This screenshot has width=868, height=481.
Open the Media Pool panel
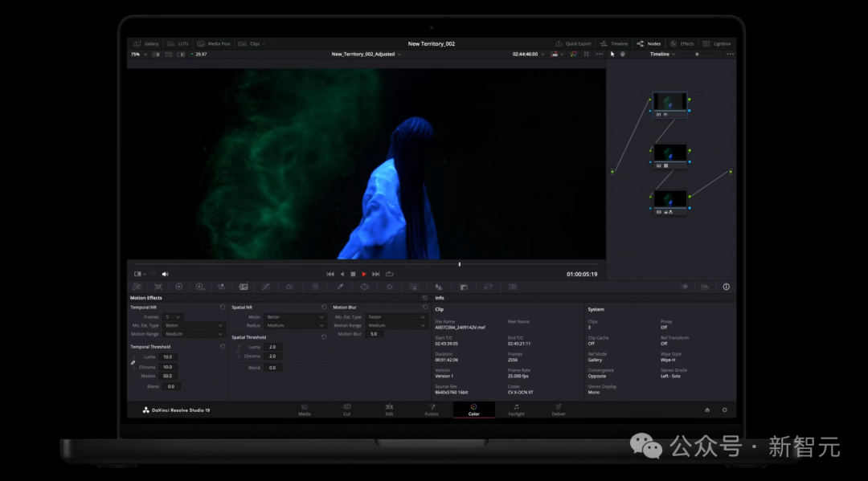[x=214, y=43]
